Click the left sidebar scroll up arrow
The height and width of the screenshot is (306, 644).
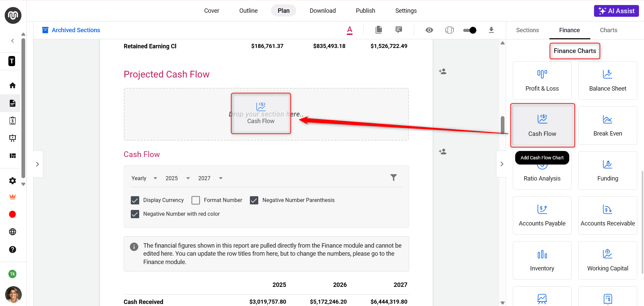point(23,34)
